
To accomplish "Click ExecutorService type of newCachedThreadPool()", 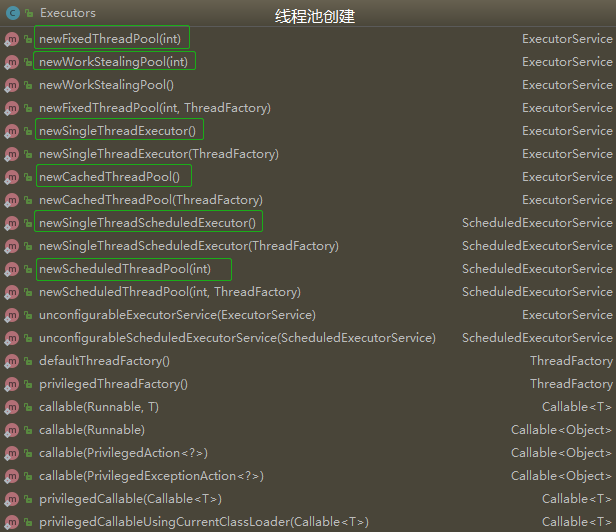I will pos(567,177).
